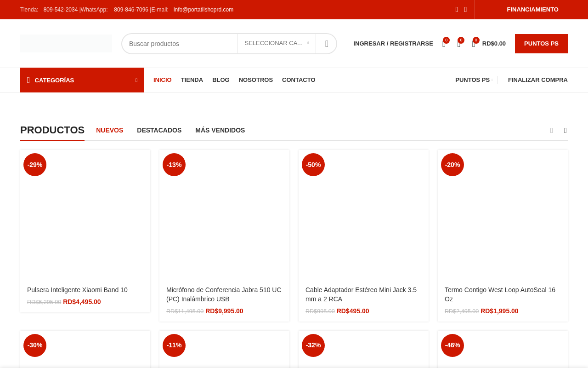Open Cable Adaptador Estéreo Mini Jack product
588x368 pixels.
coord(361,294)
